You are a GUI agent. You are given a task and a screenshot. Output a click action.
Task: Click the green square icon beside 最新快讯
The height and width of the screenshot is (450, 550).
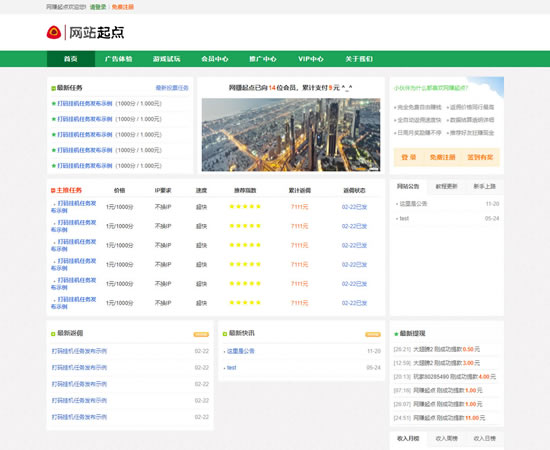(x=225, y=334)
